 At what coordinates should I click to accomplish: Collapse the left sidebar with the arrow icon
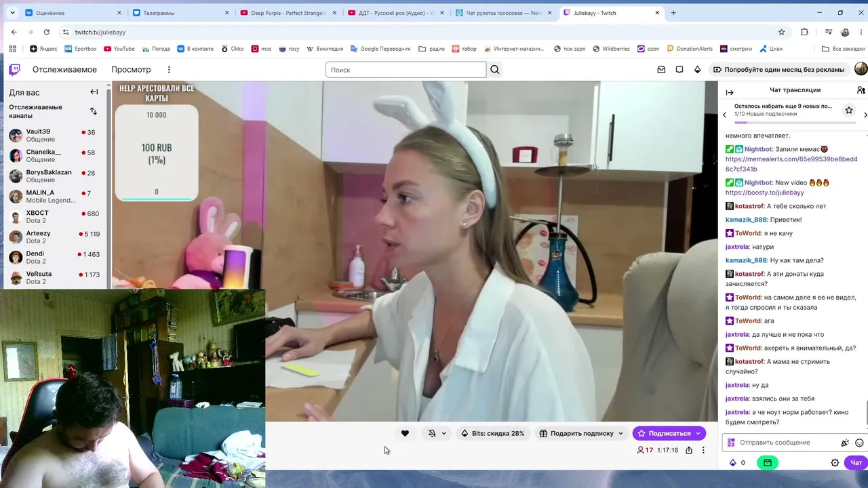[x=94, y=92]
